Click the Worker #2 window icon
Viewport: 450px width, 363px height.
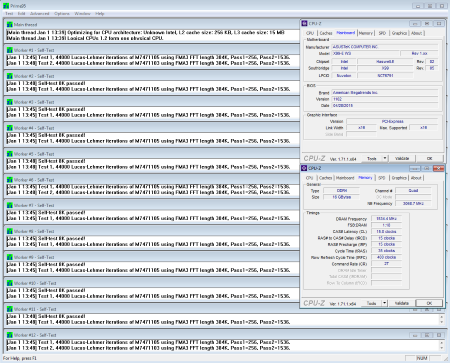click(10, 76)
